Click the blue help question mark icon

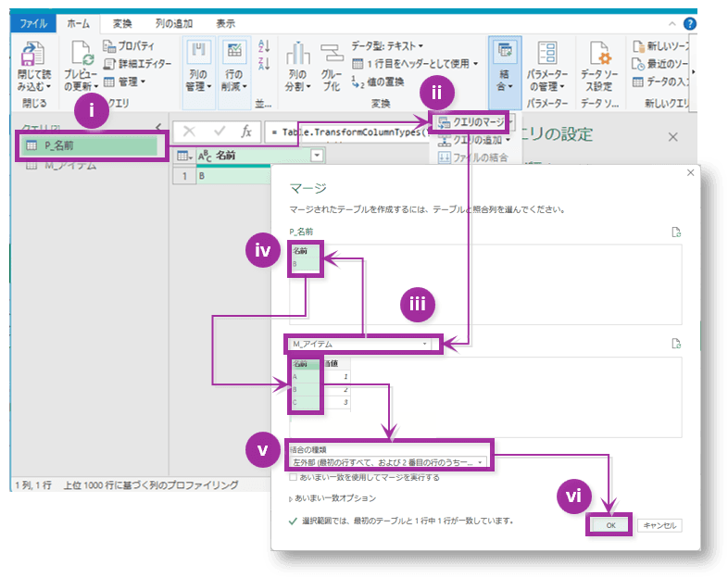(x=690, y=23)
